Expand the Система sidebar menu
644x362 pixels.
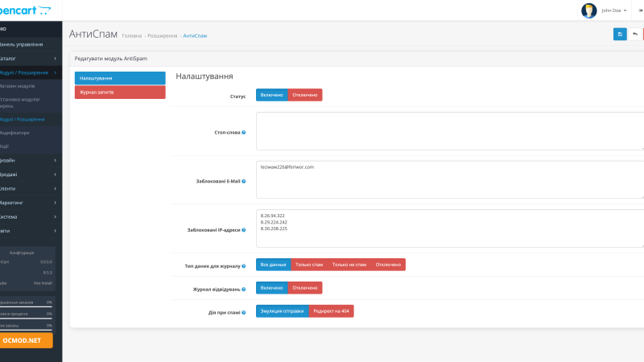31,216
